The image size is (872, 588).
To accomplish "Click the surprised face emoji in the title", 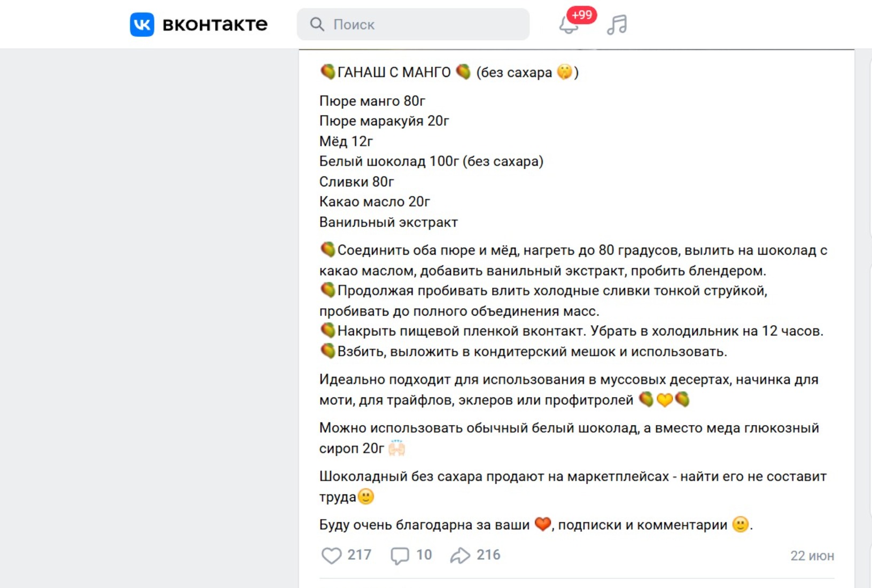I will (564, 72).
